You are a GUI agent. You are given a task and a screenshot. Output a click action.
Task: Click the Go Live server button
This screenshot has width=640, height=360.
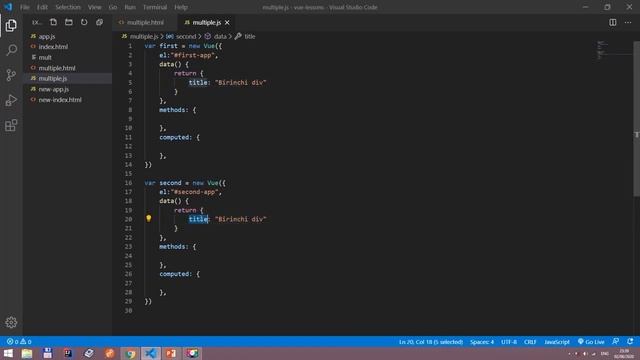click(x=591, y=342)
